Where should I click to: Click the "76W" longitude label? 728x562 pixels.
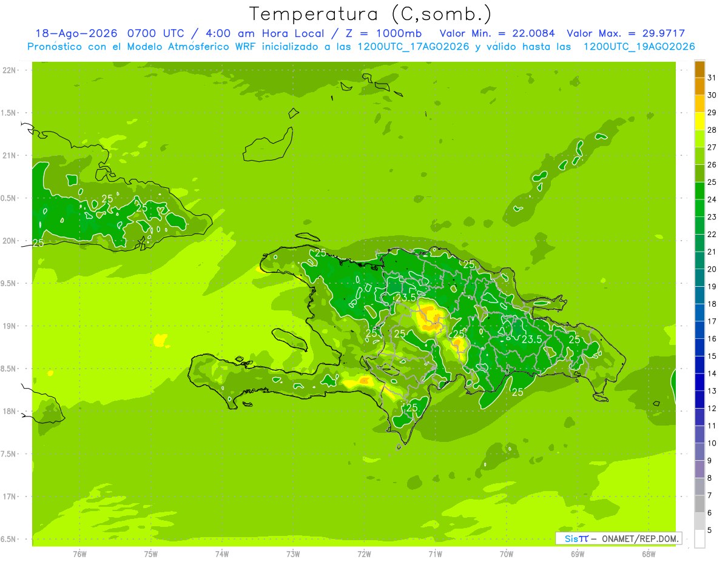pyautogui.click(x=79, y=554)
